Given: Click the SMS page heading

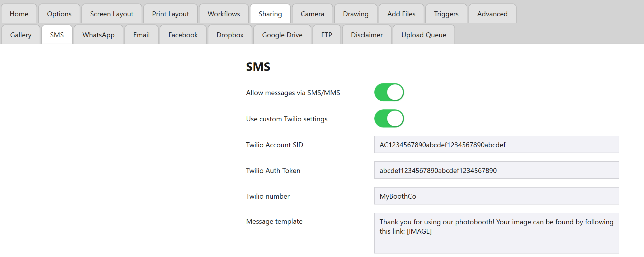Looking at the screenshot, I should 258,67.
